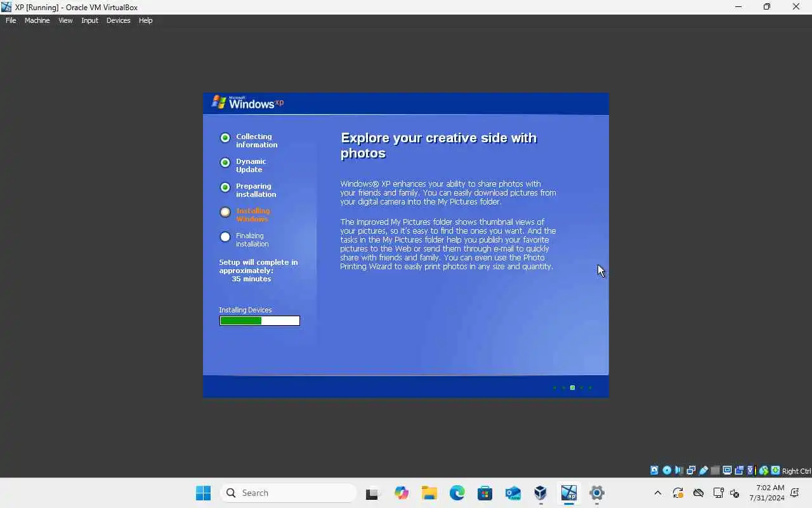The width and height of the screenshot is (812, 508).
Task: Click the Windows XP logo in setup
Action: tap(247, 102)
